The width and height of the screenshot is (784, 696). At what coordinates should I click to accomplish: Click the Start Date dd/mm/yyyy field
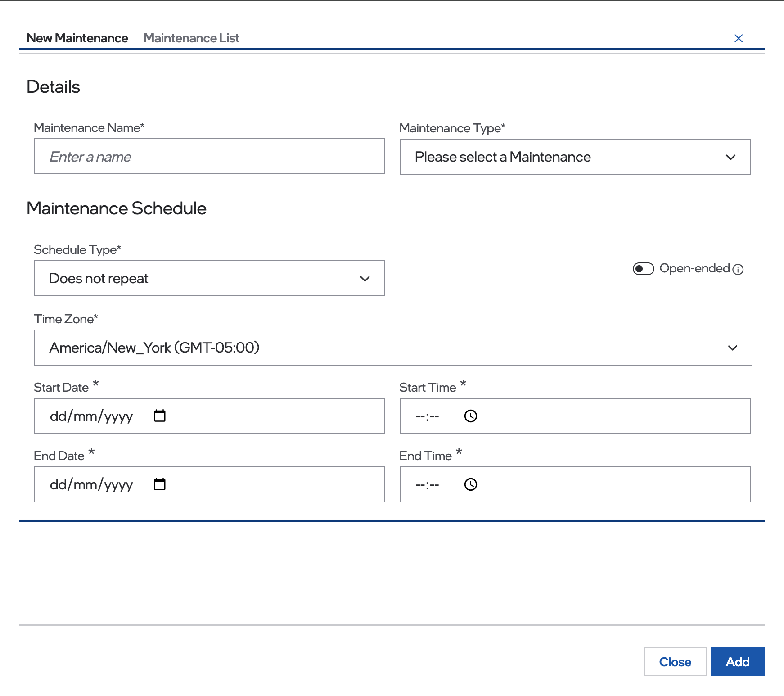(91, 416)
